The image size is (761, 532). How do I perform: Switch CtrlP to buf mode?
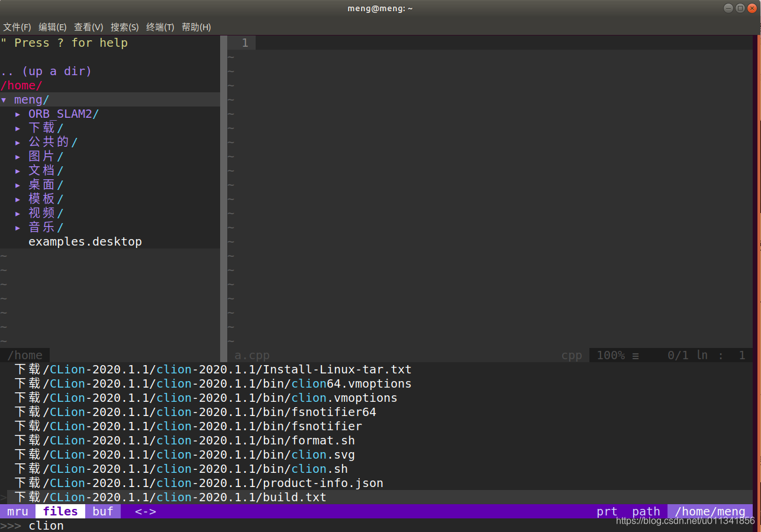103,511
